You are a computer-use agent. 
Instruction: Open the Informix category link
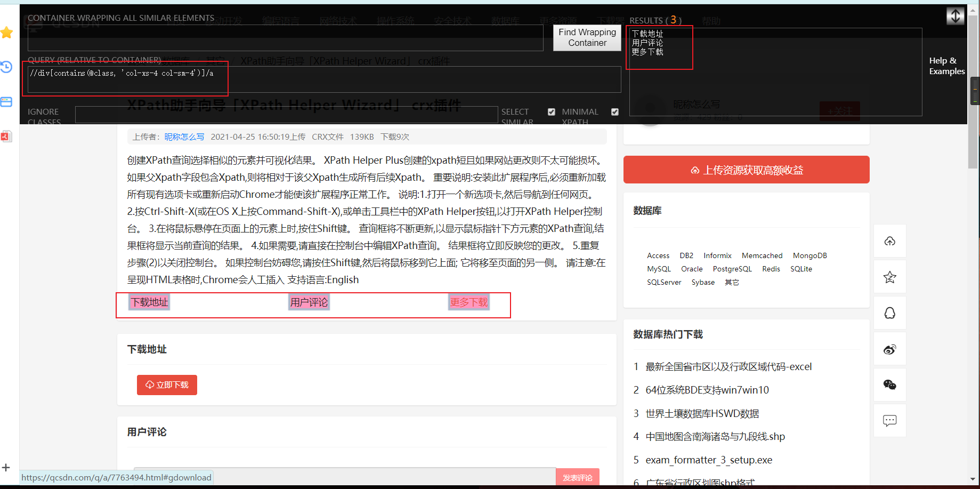pos(717,256)
